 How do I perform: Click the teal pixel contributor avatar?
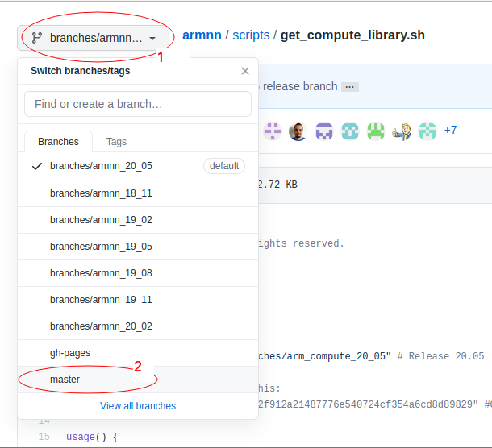pyautogui.click(x=350, y=131)
